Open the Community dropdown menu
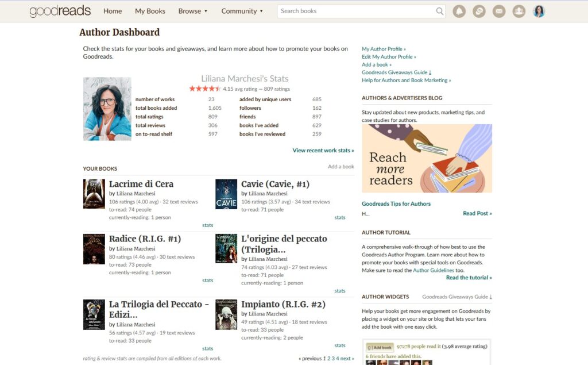 pos(242,11)
